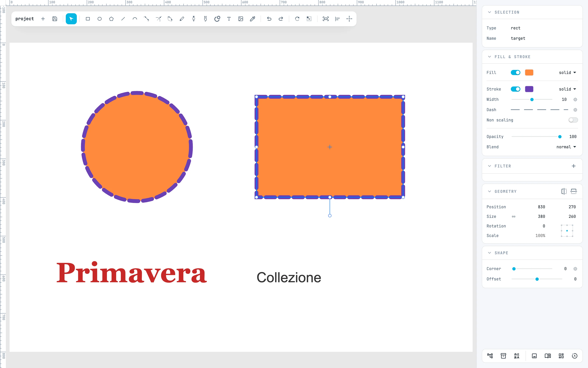Select the Text tool

point(229,19)
